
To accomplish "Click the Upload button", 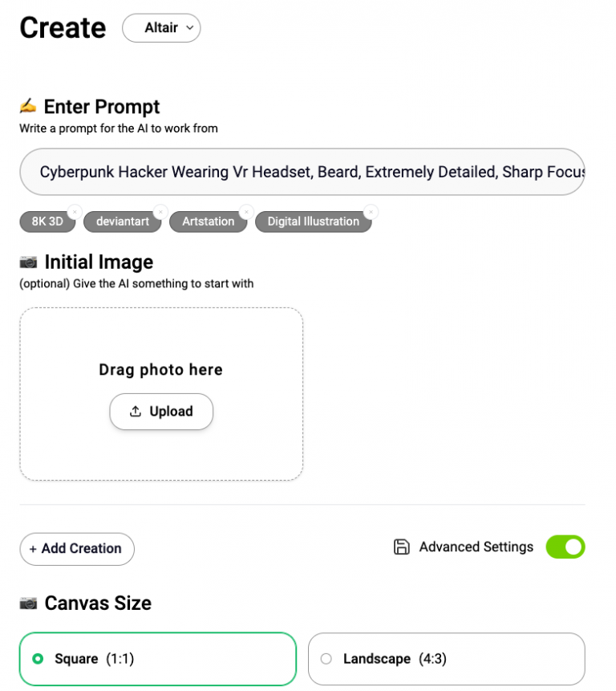I will (x=161, y=412).
